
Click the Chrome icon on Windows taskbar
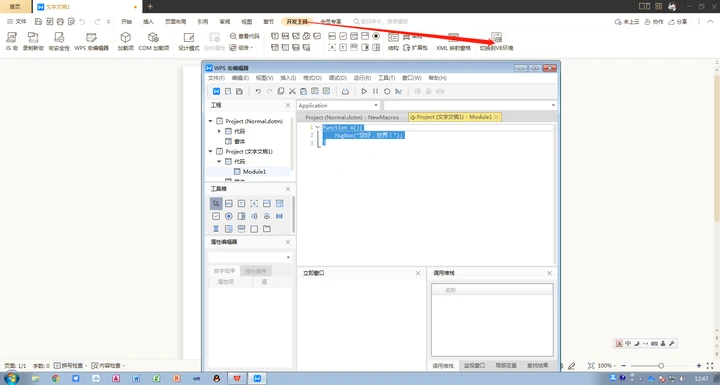pos(56,378)
